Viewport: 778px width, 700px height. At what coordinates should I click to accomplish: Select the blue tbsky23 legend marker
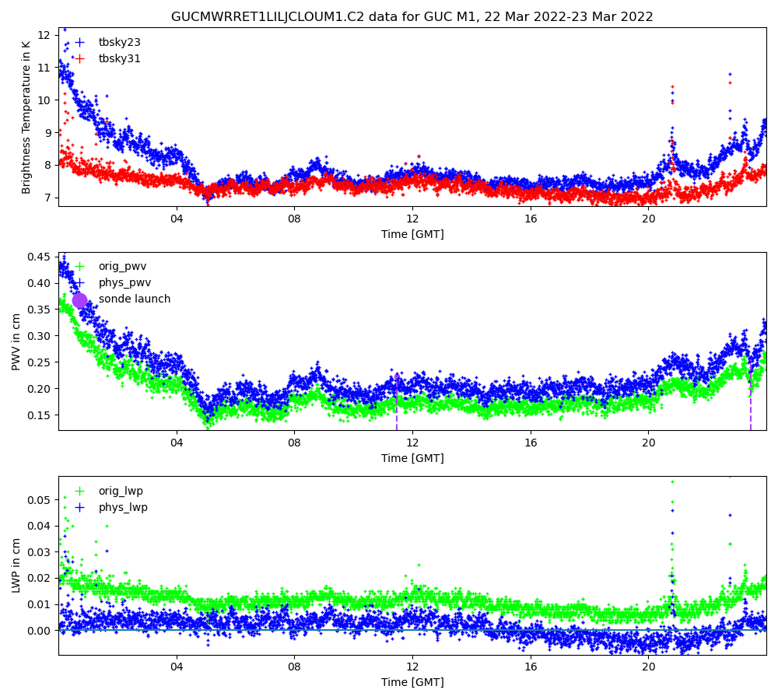79,42
